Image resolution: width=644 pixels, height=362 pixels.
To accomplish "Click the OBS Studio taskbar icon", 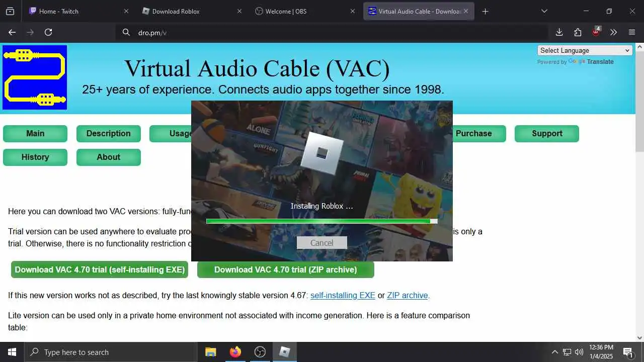I will [x=260, y=352].
